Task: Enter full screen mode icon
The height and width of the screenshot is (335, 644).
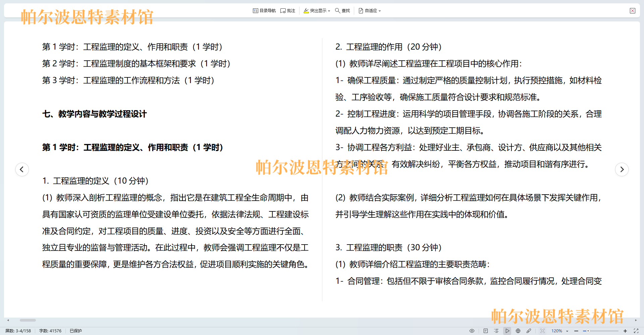Action: click(x=636, y=331)
